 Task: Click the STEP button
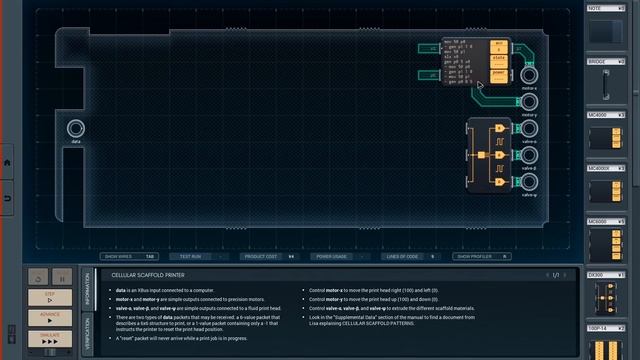[x=50, y=297]
